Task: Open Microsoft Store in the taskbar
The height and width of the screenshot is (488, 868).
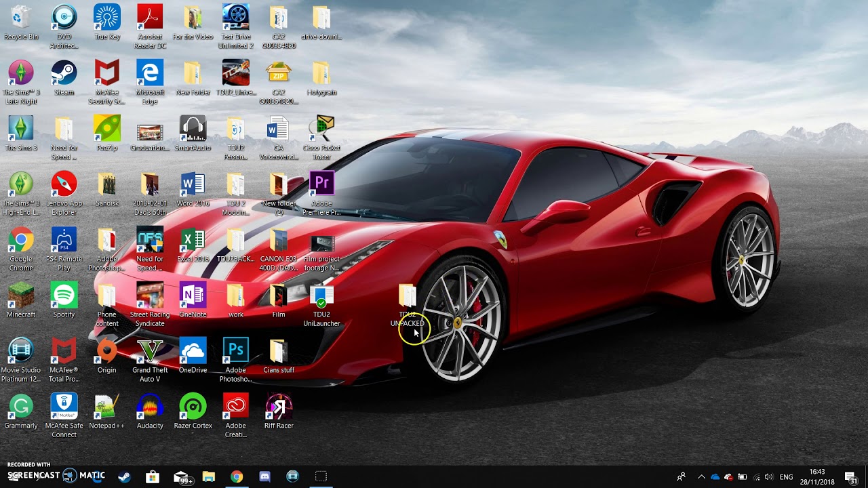Action: 152,476
